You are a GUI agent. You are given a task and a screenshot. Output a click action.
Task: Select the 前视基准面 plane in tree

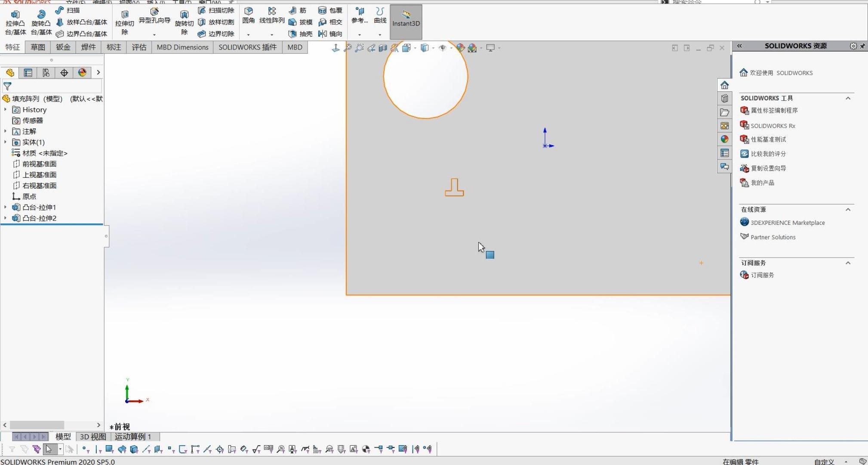point(39,164)
